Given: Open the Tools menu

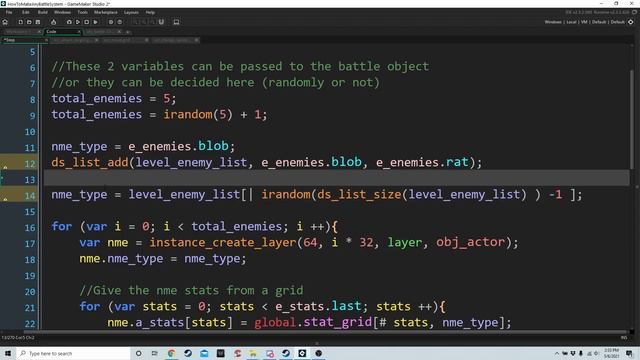Looking at the screenshot, I should pos(82,12).
